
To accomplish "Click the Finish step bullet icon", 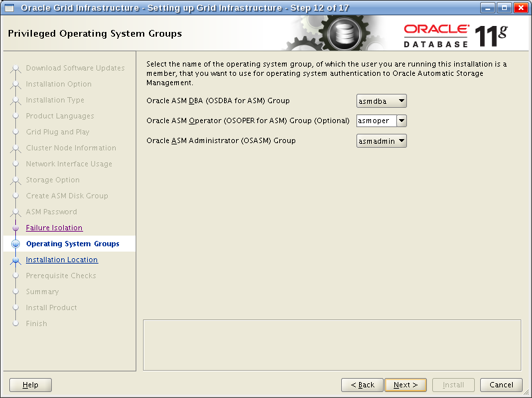I will point(16,323).
